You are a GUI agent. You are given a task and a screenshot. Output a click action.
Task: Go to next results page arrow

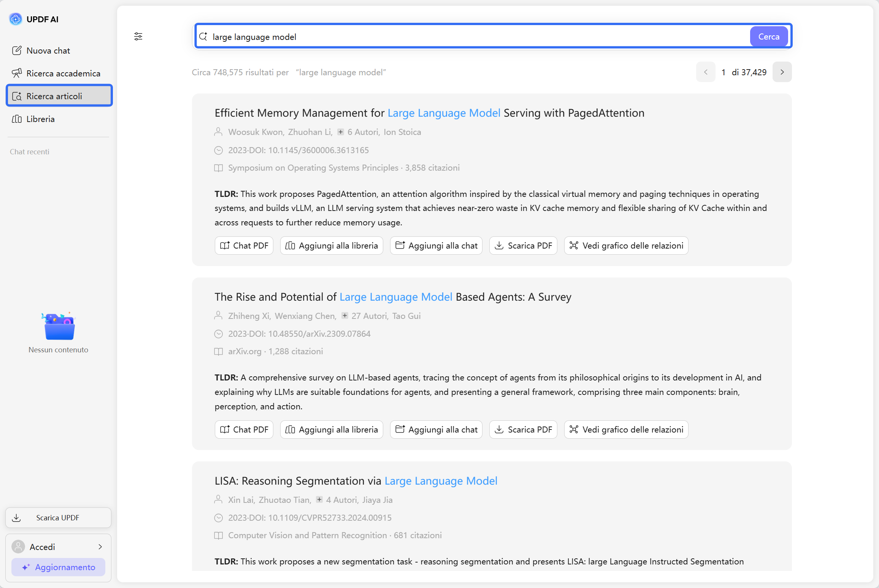coord(782,72)
